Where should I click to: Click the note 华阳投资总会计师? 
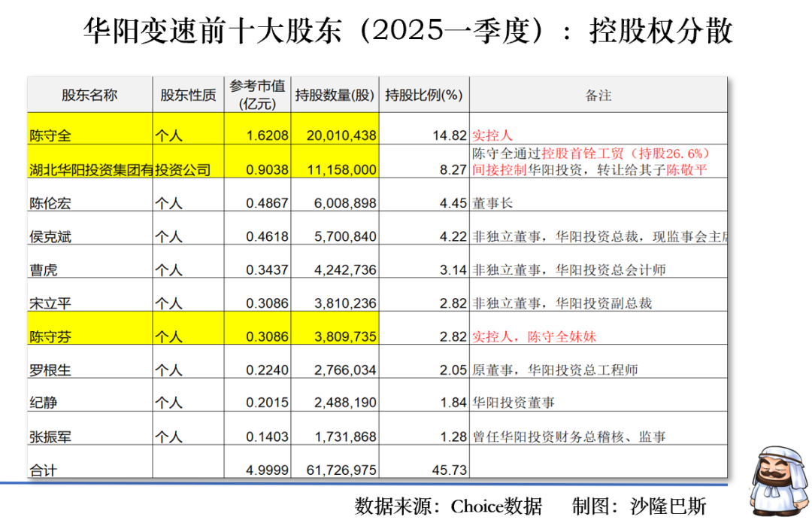(611, 270)
